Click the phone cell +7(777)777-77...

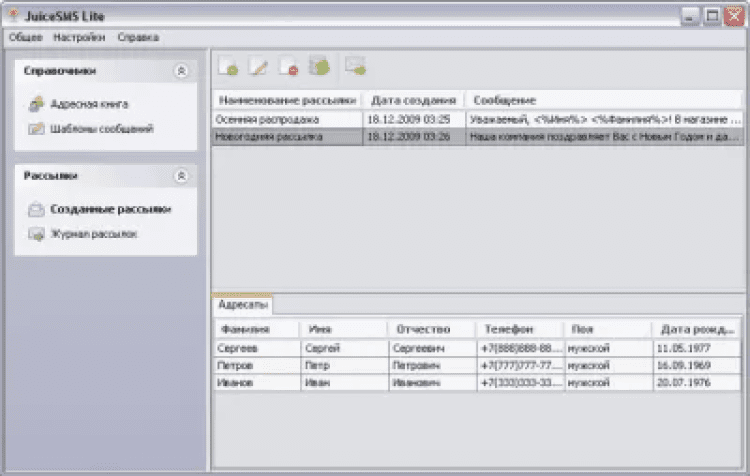[x=521, y=365]
